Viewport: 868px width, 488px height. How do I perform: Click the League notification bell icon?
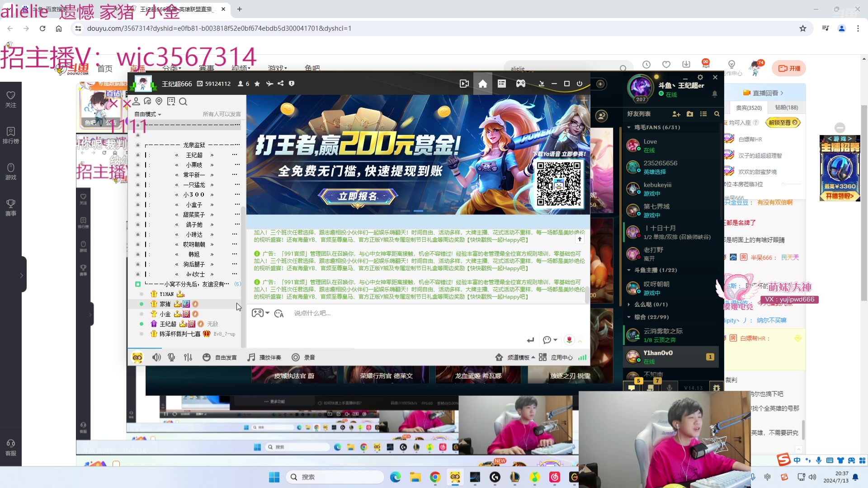coord(715,94)
